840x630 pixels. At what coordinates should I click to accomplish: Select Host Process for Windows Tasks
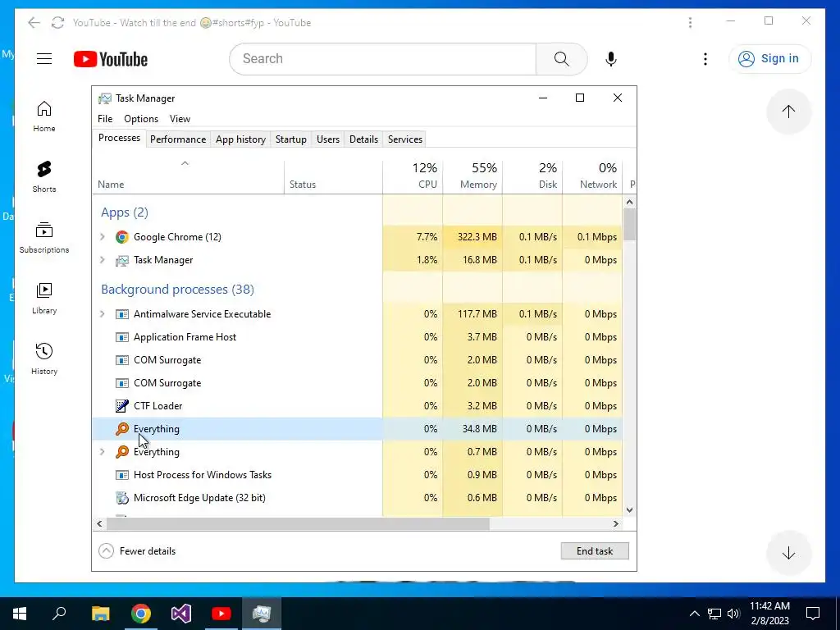pos(358,475)
